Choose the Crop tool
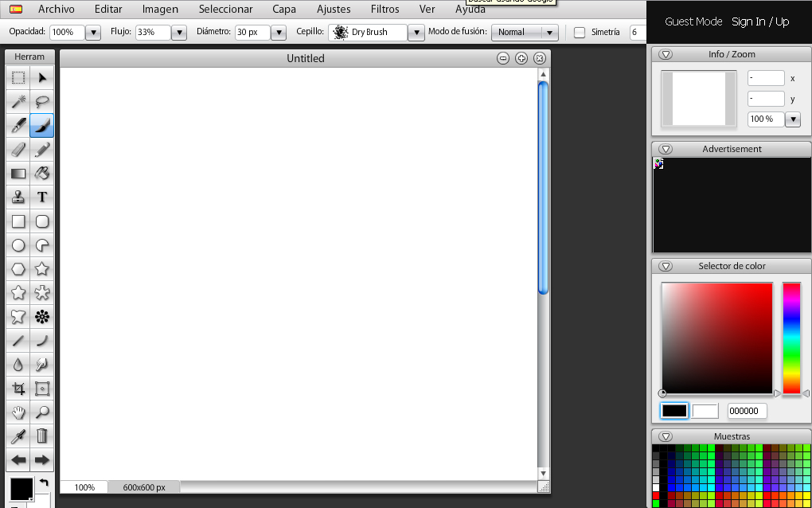This screenshot has width=812, height=508. coord(18,389)
